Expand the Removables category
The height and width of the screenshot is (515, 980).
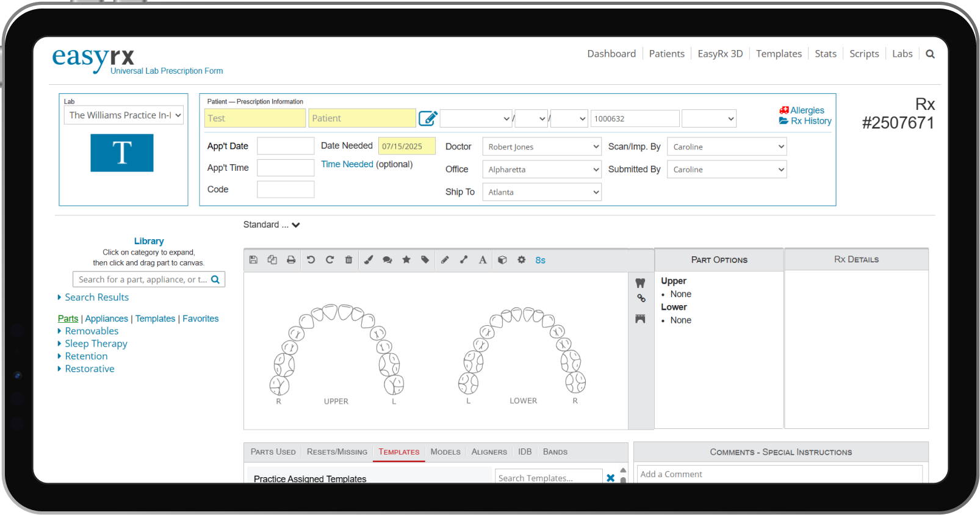tap(92, 331)
